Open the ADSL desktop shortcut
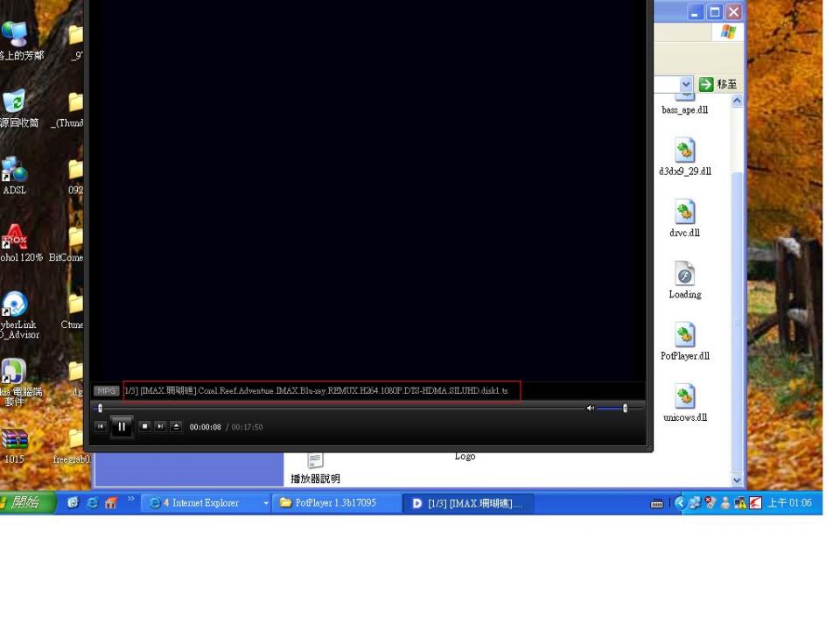This screenshot has height=630, width=840. [x=15, y=175]
